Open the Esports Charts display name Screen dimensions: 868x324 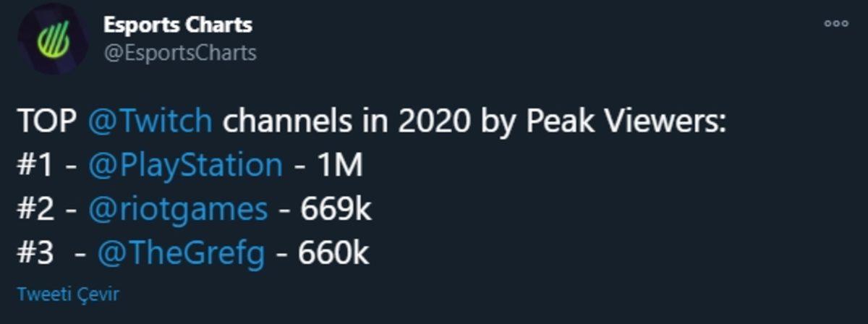(177, 25)
